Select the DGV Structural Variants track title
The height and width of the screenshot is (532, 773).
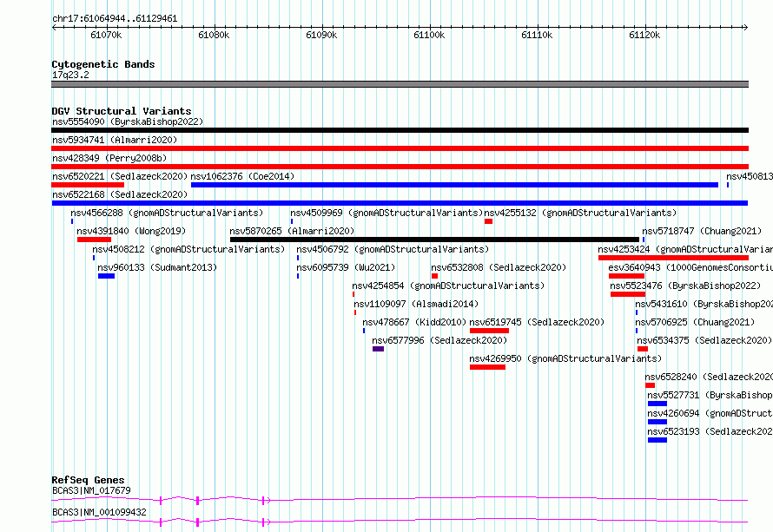pos(122,111)
